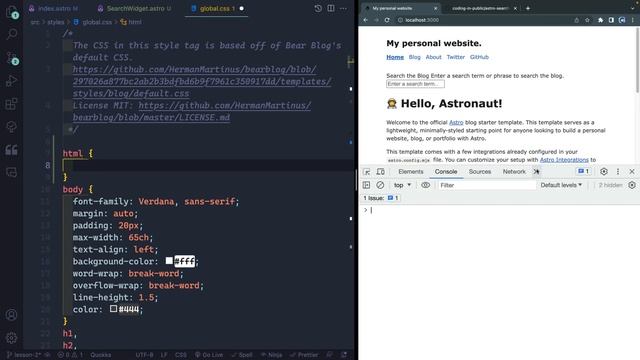This screenshot has height=360, width=640.
Task: Open the Run and Debug view
Action: (12, 81)
